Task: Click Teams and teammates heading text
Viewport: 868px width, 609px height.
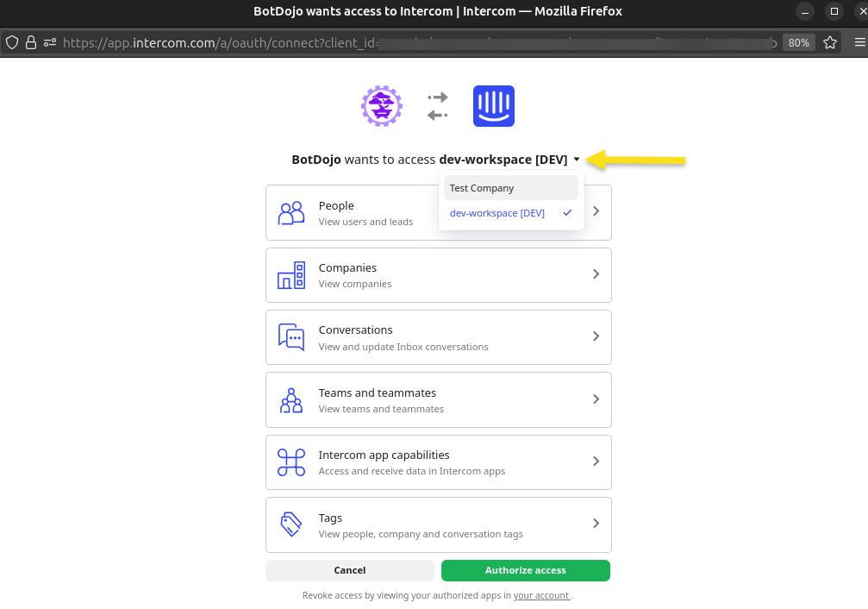Action: [378, 392]
